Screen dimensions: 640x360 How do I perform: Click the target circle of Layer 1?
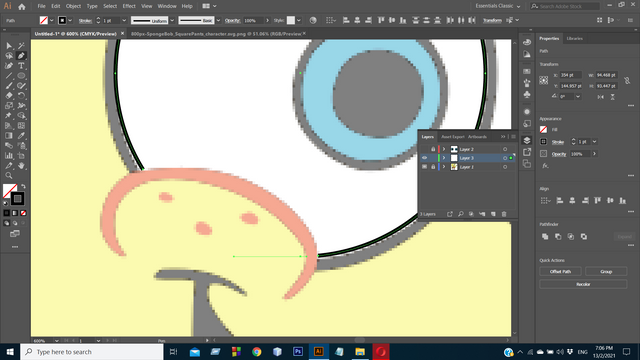[505, 167]
